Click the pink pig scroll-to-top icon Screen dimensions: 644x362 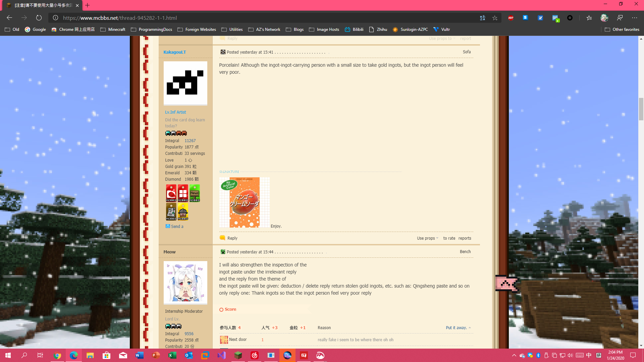(506, 284)
